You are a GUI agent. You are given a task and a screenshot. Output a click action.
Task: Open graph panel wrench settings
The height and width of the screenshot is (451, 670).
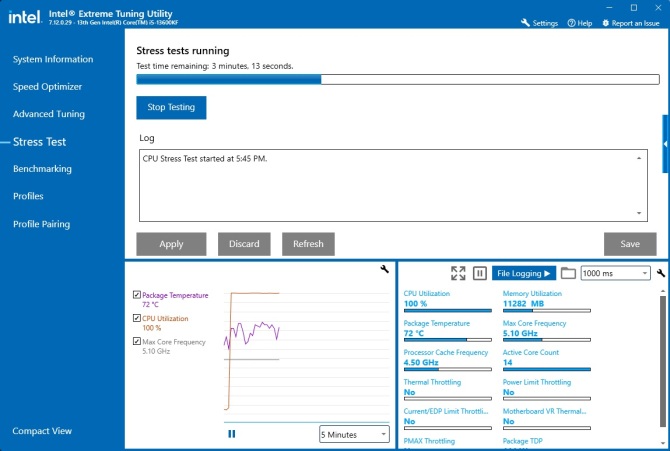tap(385, 269)
